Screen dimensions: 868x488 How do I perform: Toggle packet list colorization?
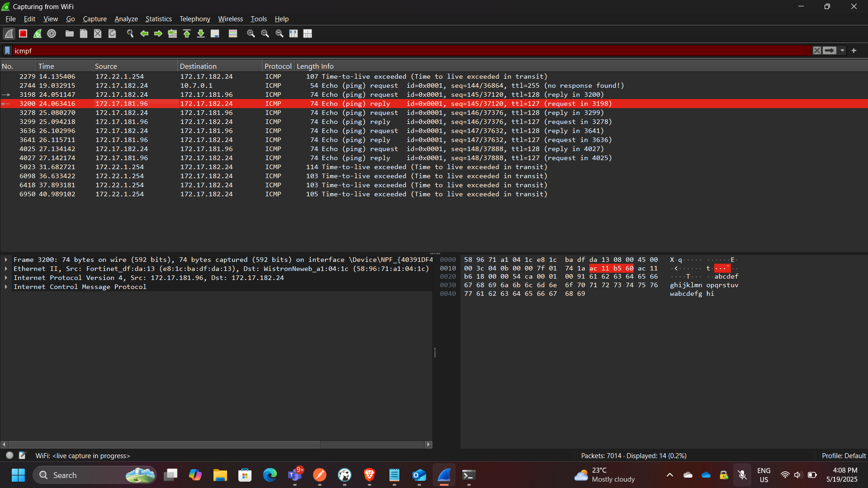click(x=232, y=33)
